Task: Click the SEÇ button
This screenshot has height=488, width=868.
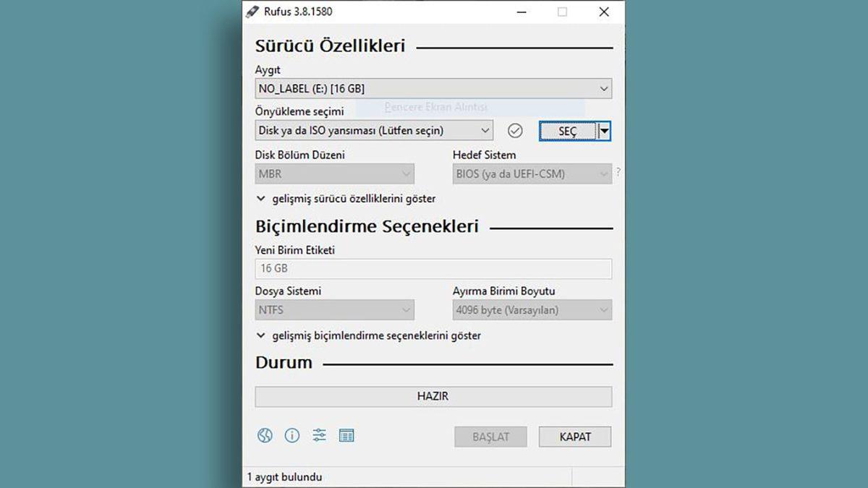Action: (x=567, y=131)
